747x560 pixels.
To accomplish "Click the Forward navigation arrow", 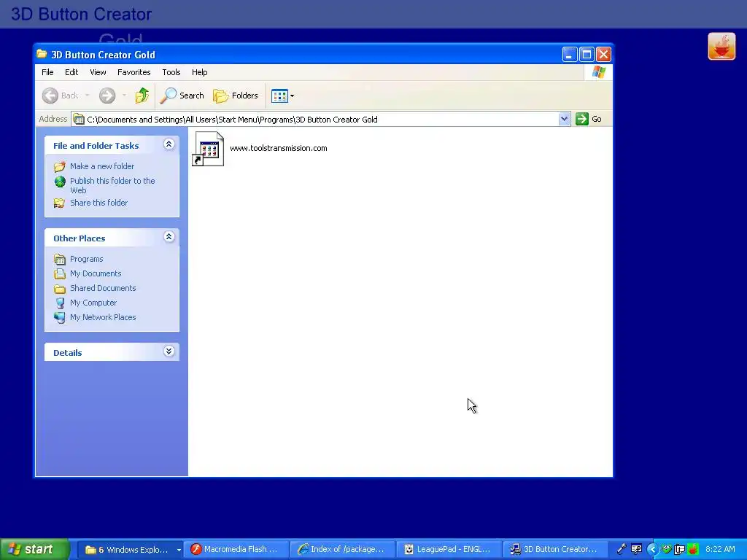I will point(107,96).
